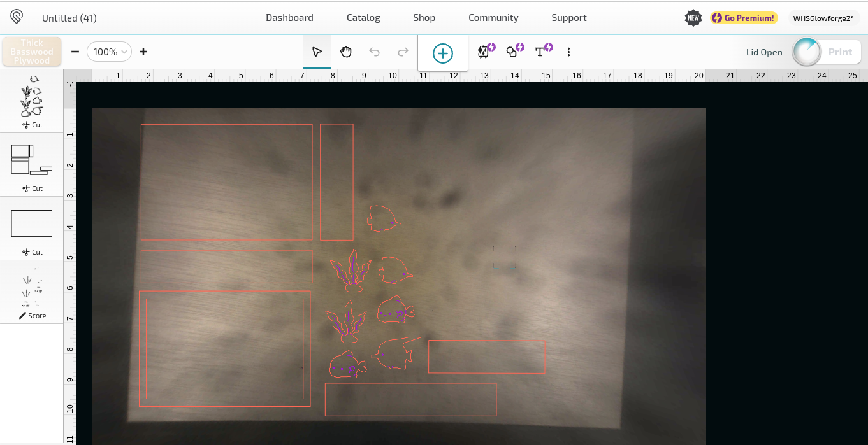Open the zoom level 100% dropdown
The image size is (868, 445).
click(109, 52)
